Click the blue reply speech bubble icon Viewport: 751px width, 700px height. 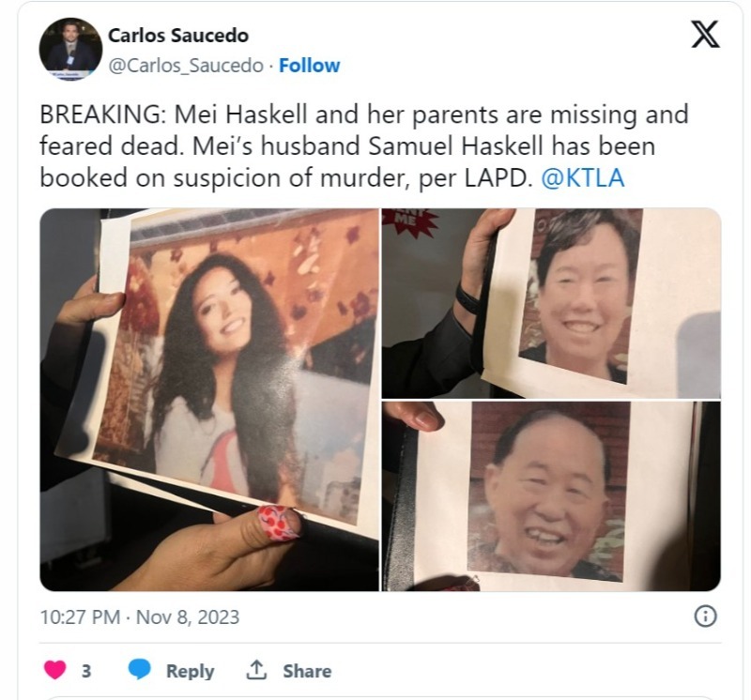click(x=139, y=669)
